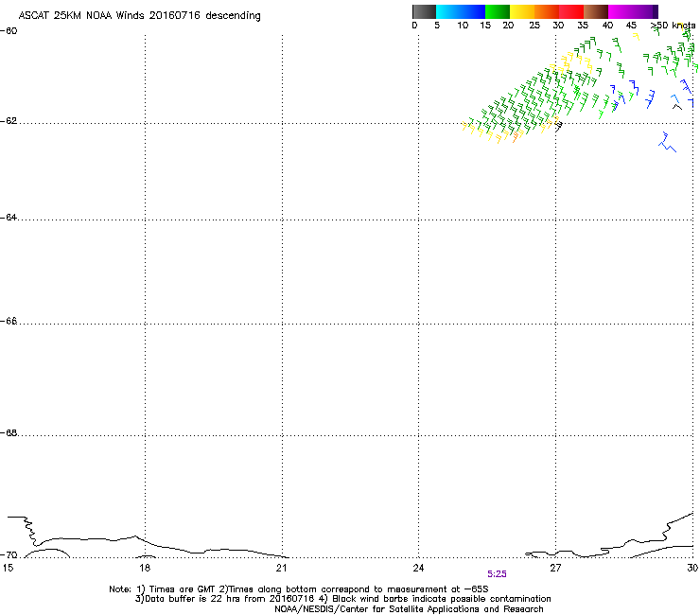Click the plot title 'ASCAT 25KM NOAA Winds 20160716 descending'
This screenshot has height=615, width=700.
139,16
